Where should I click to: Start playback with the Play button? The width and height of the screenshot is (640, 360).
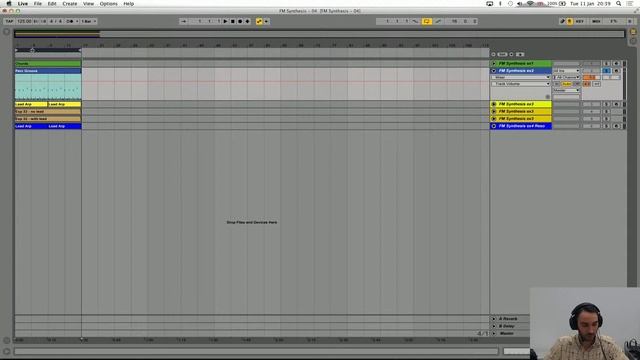click(x=225, y=21)
